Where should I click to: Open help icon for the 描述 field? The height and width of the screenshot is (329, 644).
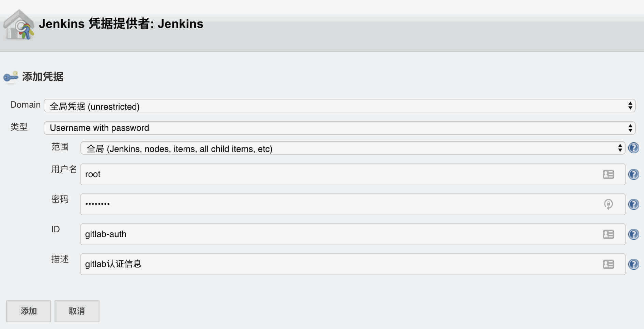coord(633,264)
